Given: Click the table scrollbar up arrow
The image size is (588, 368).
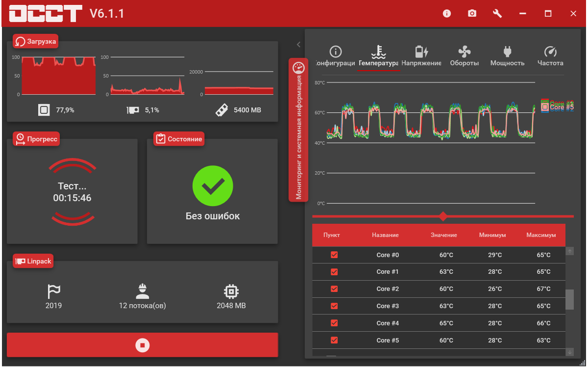Looking at the screenshot, I should pos(569,251).
